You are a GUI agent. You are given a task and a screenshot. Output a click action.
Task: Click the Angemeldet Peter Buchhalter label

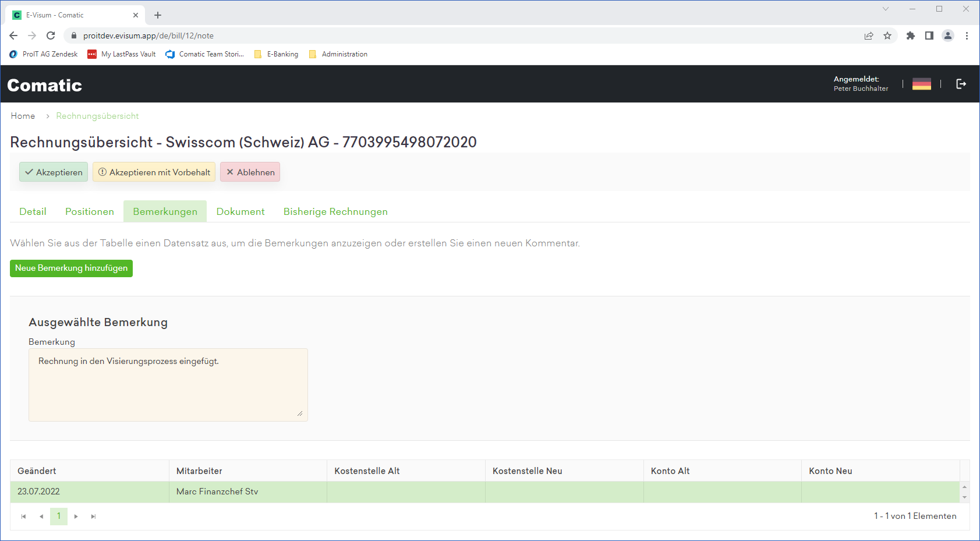[x=861, y=84]
